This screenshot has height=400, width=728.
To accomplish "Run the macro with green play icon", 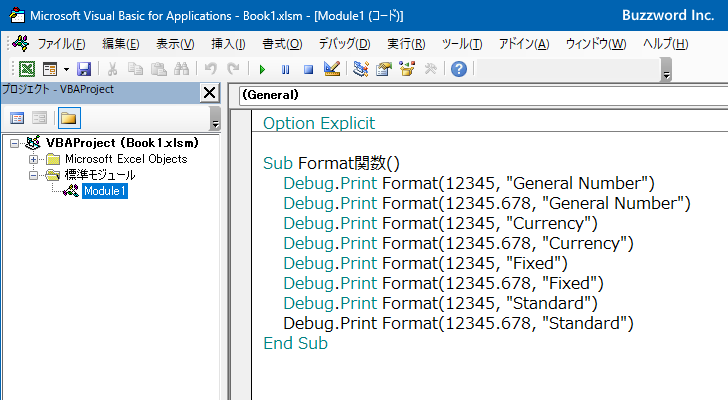I will pyautogui.click(x=262, y=70).
